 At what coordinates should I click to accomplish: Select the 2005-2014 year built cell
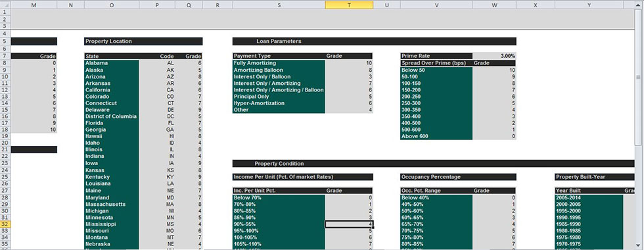click(x=589, y=198)
